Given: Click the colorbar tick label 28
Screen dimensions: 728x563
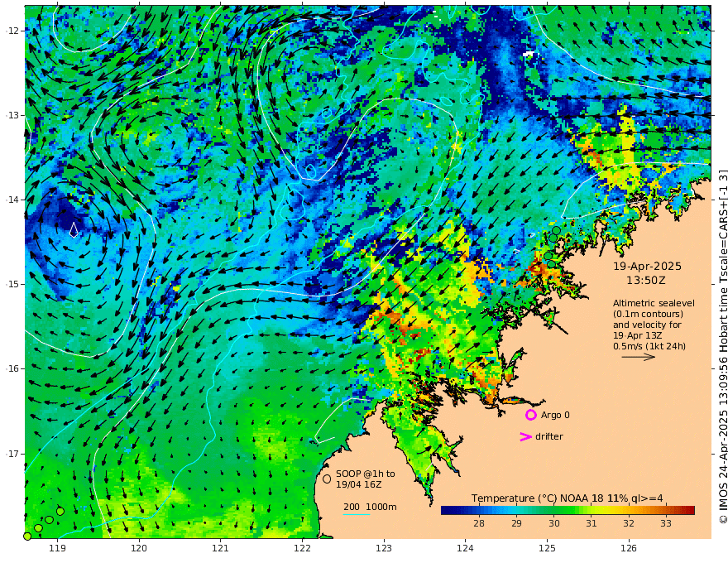Looking at the screenshot, I should click(479, 523).
